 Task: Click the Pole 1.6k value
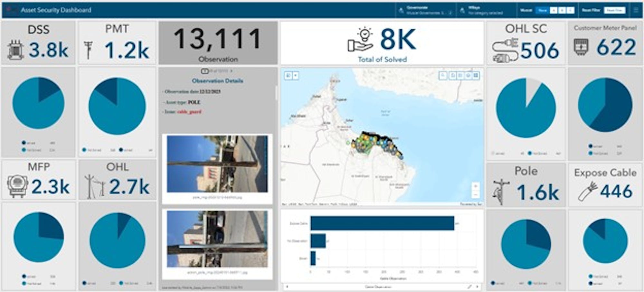coord(538,193)
